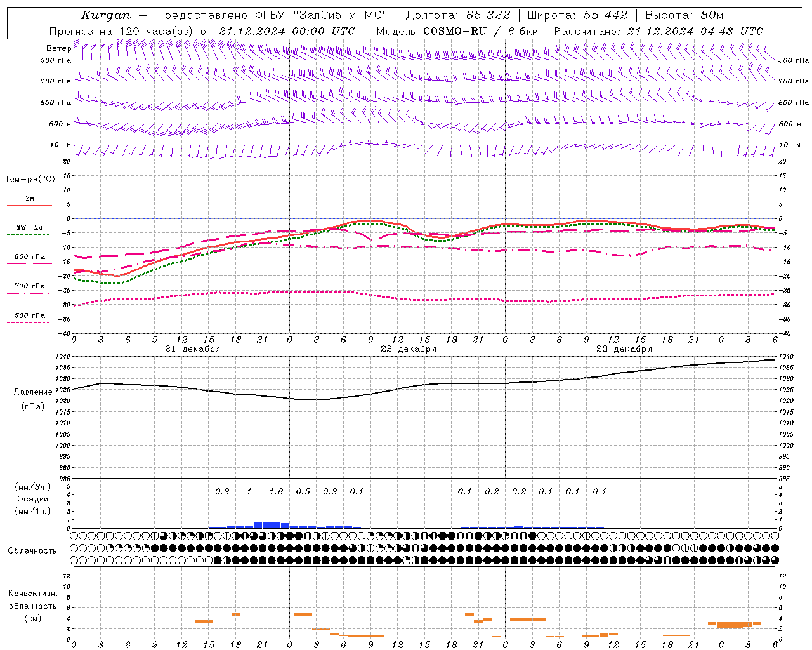Click the "10 м" wind level label on left
Screen dimensions: 812x650
click(61, 145)
